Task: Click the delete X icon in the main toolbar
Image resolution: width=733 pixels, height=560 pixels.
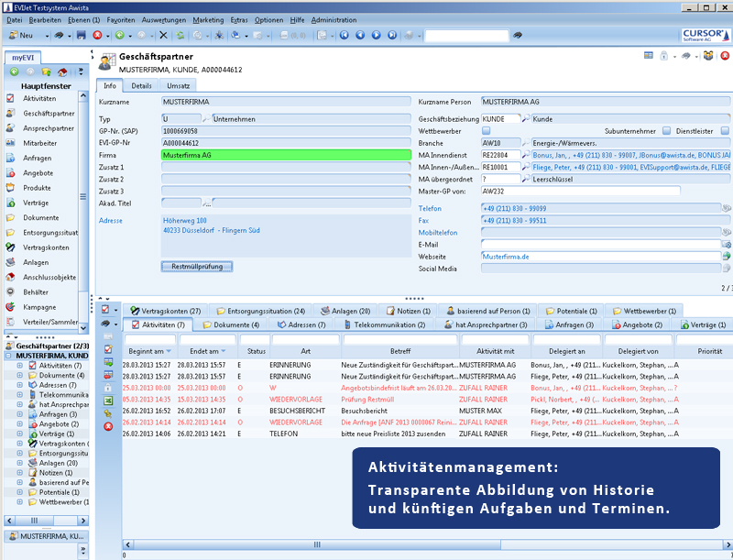Action: [x=163, y=35]
